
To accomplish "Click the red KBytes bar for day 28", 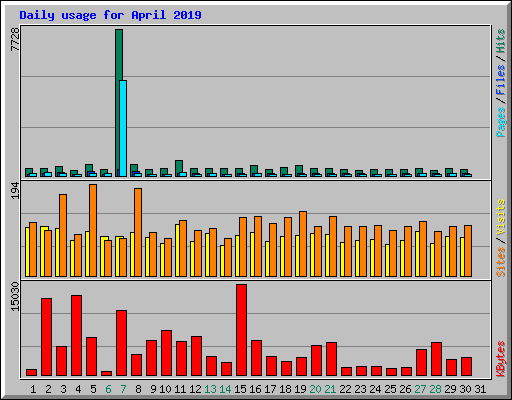I will coord(437,359).
